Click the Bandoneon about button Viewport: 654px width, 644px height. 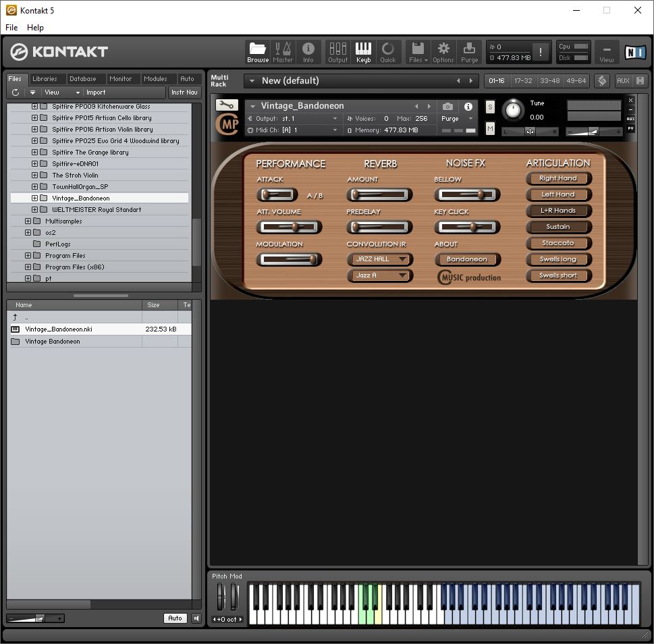(x=467, y=259)
